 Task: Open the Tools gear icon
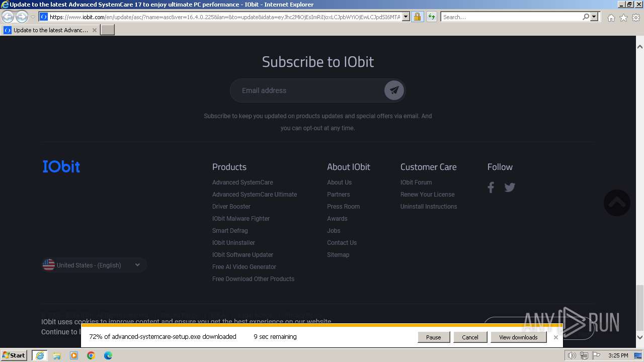point(636,18)
